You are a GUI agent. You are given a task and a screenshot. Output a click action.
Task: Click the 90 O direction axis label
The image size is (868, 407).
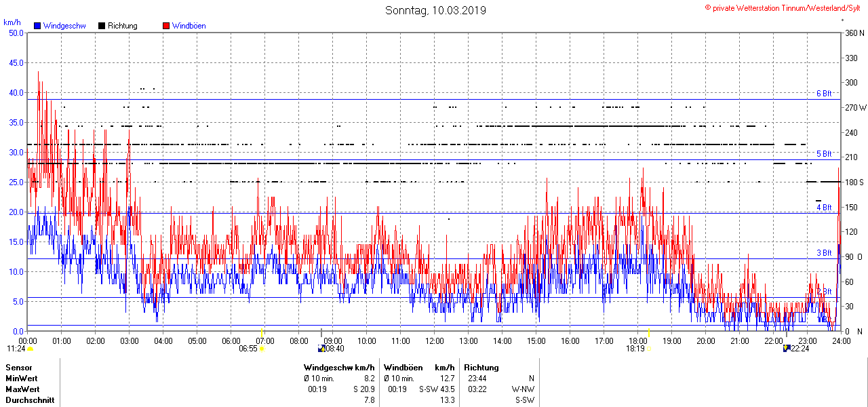[854, 256]
